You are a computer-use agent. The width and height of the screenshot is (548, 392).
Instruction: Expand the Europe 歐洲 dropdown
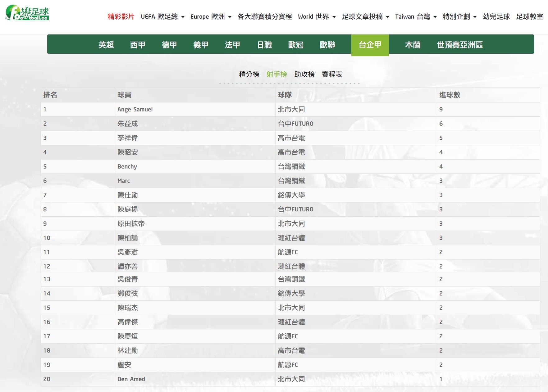pos(211,17)
